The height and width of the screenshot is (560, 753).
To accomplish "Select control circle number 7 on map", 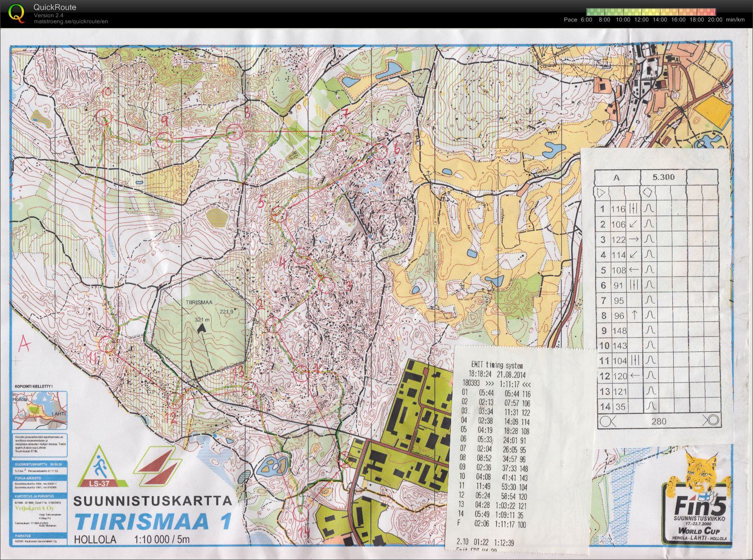I will pyautogui.click(x=342, y=132).
